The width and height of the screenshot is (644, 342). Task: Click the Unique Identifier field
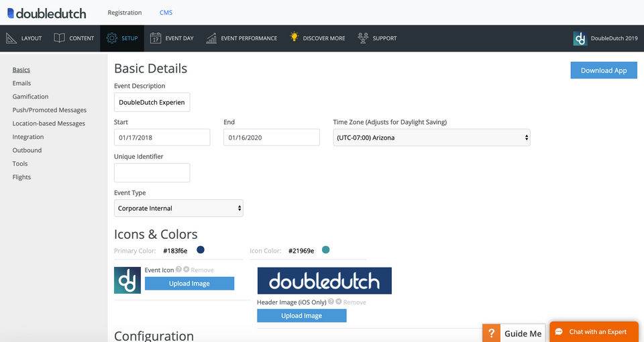pyautogui.click(x=152, y=173)
